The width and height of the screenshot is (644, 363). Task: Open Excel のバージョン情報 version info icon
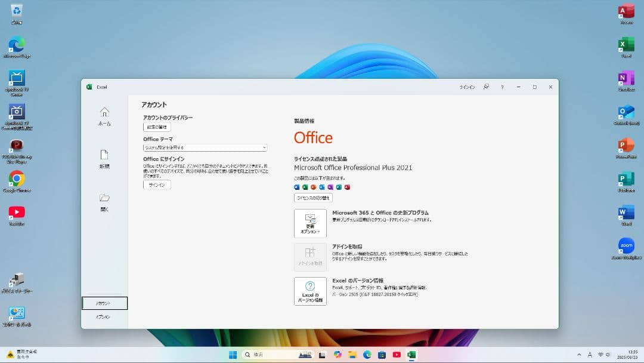[310, 291]
